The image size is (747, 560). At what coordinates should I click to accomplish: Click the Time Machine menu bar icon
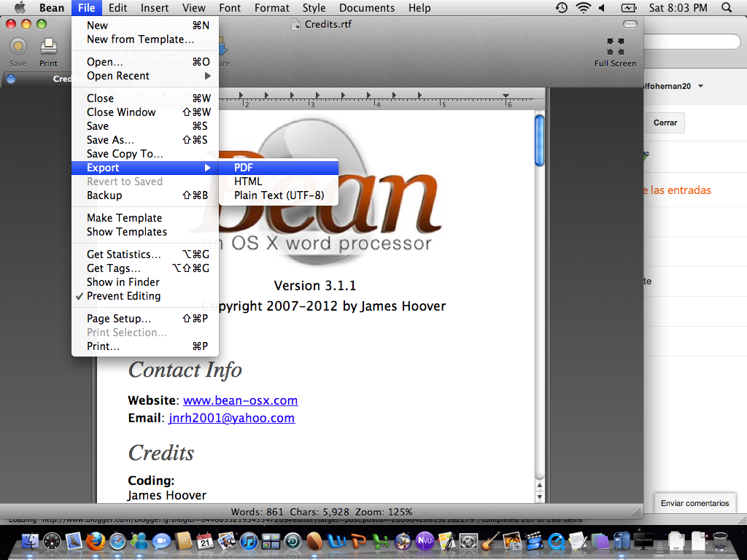point(561,7)
